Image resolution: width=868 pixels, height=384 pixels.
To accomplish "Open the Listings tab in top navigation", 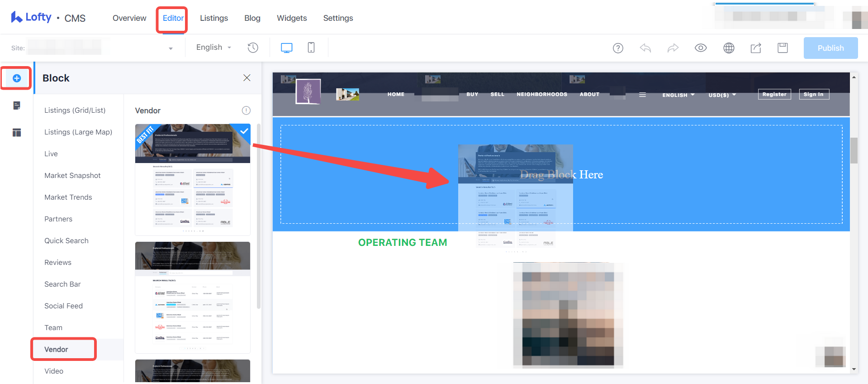I will click(x=214, y=18).
